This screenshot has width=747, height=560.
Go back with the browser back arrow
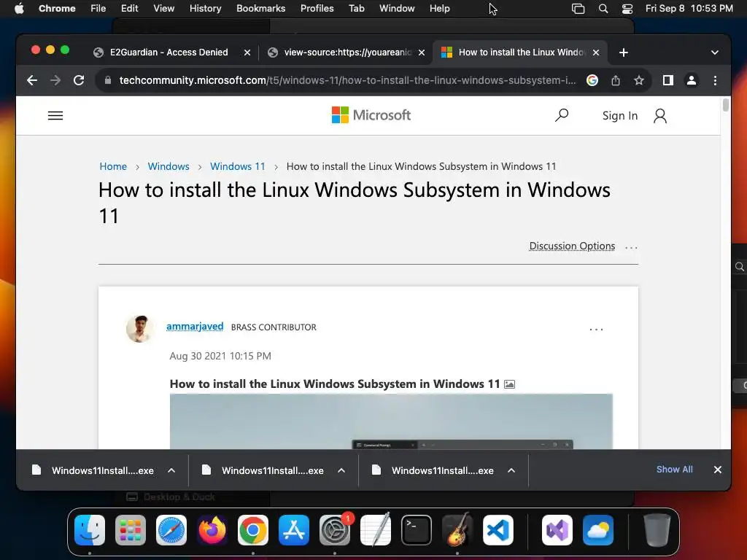coord(32,80)
